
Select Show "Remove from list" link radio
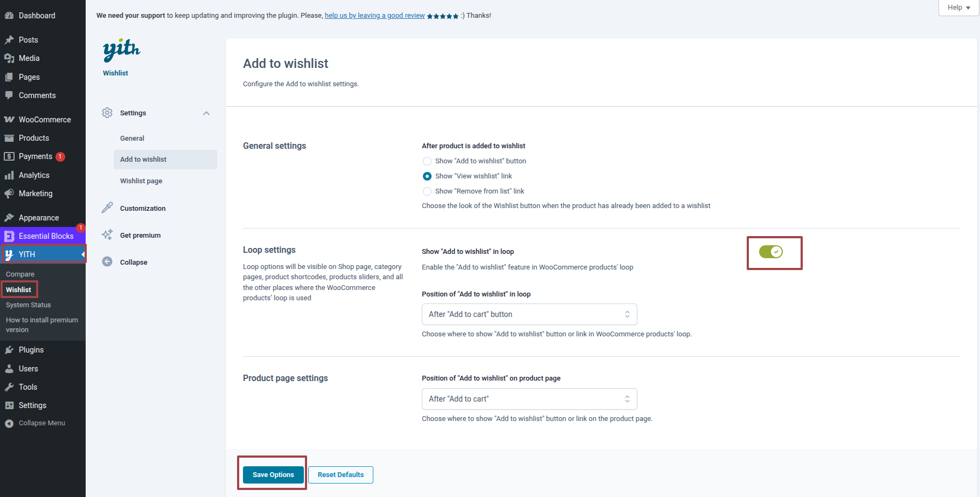tap(427, 191)
